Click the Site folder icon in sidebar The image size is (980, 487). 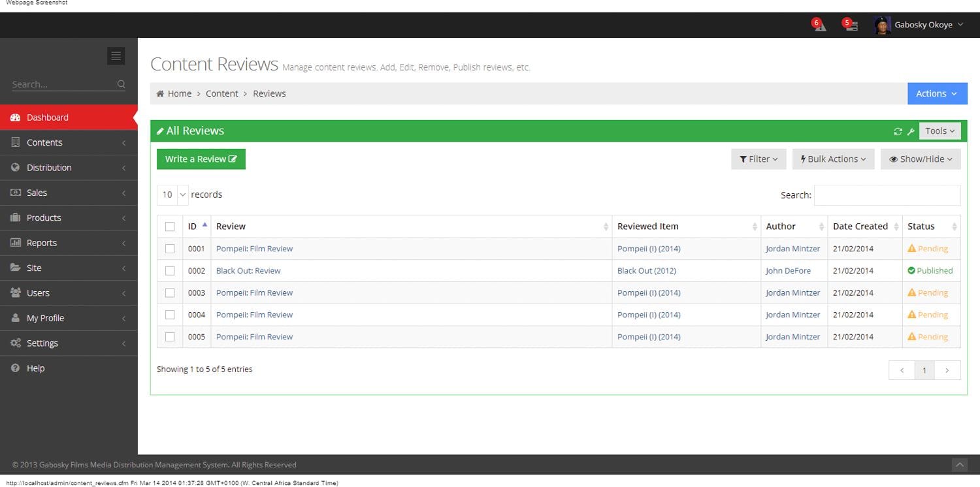16,268
